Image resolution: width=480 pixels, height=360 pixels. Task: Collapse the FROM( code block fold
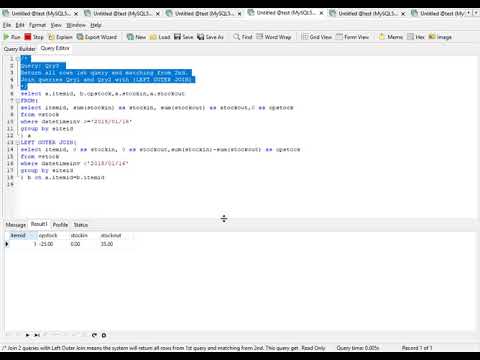tap(17, 101)
